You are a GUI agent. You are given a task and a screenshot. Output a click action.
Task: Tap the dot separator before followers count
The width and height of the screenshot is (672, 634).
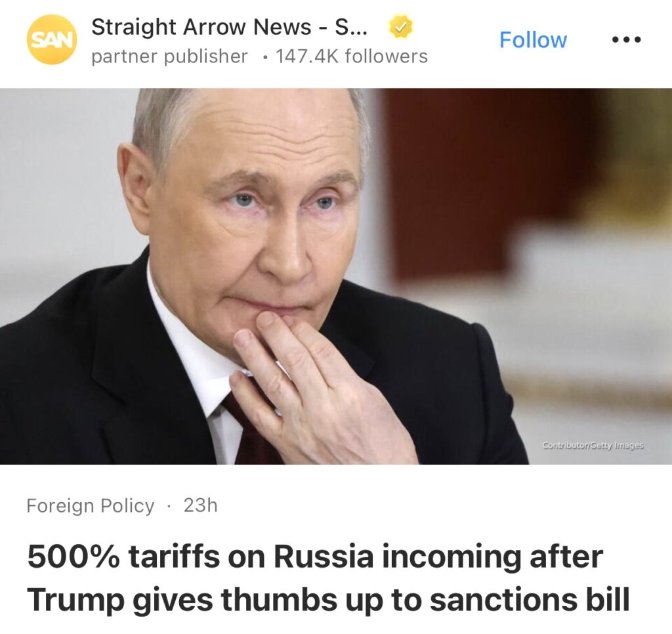[x=266, y=57]
